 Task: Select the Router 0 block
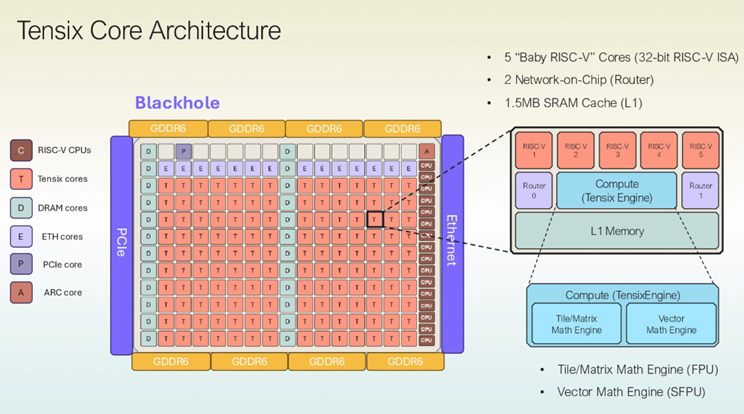click(x=534, y=190)
